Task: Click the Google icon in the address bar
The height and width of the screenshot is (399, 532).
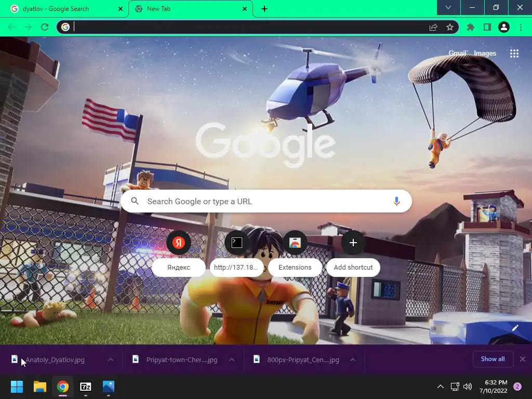Action: [65, 27]
